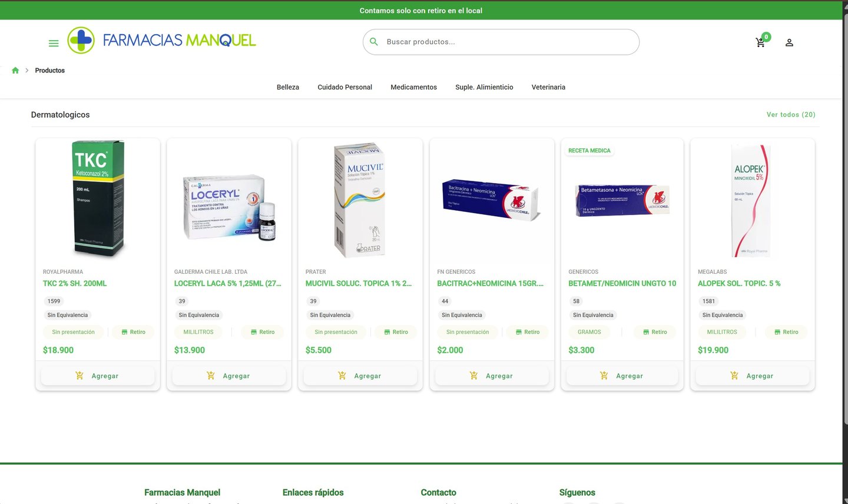This screenshot has width=848, height=504.
Task: Click stock chip 1581 on Alopek card
Action: [708, 301]
